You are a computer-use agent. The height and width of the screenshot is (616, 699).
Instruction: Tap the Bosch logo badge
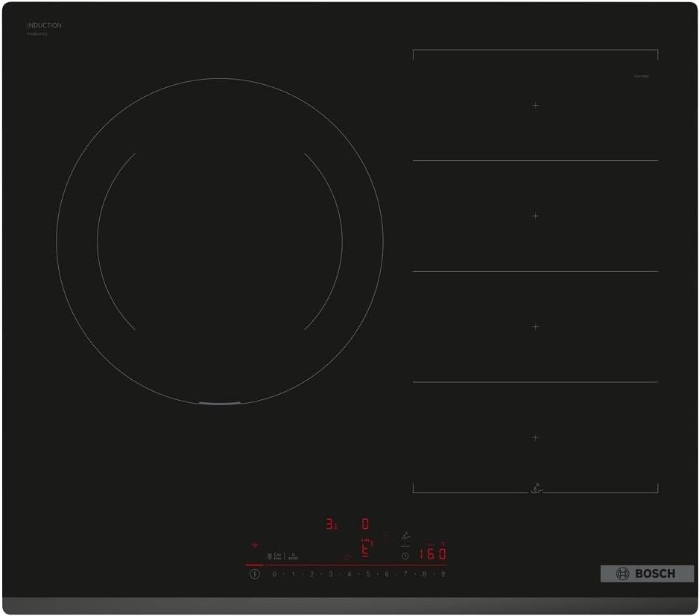pos(646,574)
